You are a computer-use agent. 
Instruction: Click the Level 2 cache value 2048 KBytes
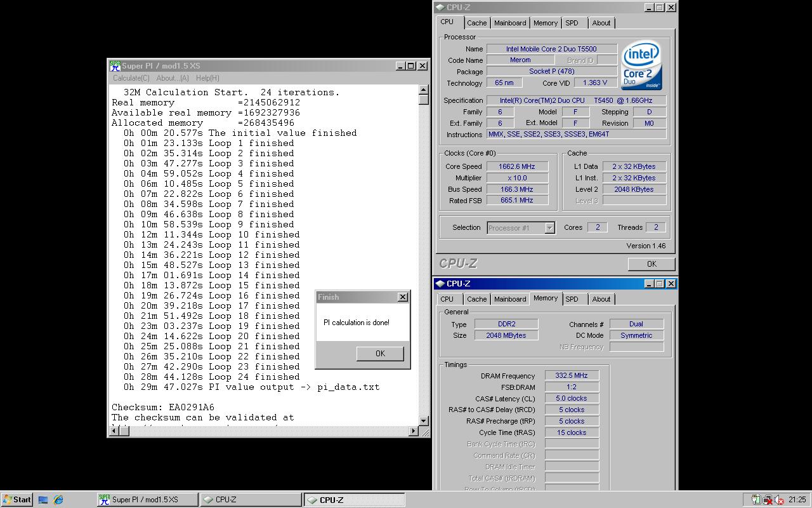pos(634,189)
